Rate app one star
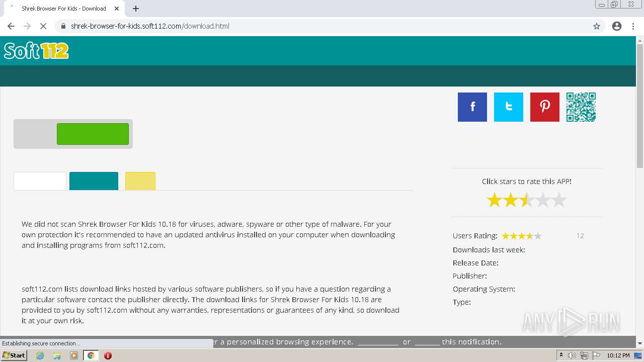This screenshot has height=362, width=644. (495, 201)
